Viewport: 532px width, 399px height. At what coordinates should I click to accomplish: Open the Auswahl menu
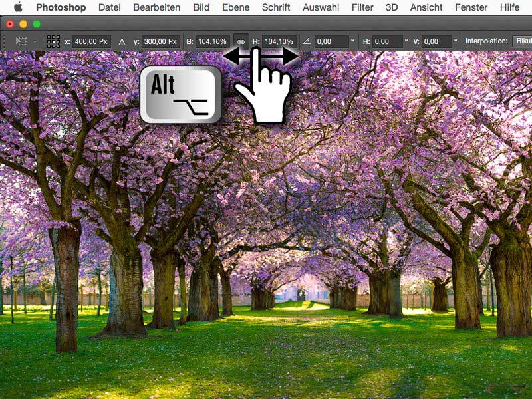tap(321, 7)
